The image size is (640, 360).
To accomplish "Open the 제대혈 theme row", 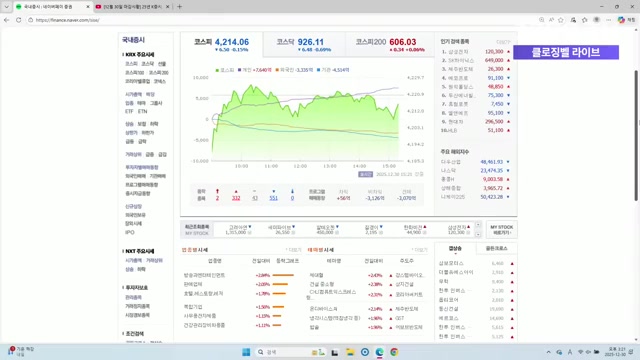I will click(x=316, y=275).
